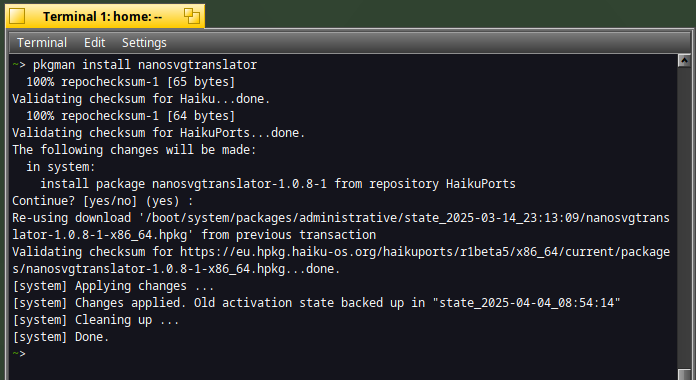Click the vertical scrollbar track
The width and height of the screenshot is (696, 380).
(x=684, y=218)
